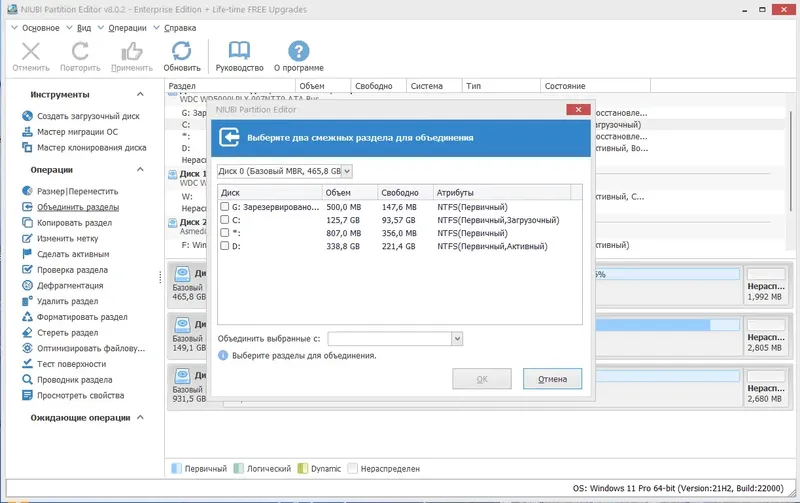The width and height of the screenshot is (800, 503).
Task: Click the Нераспределен white legend swatch
Action: point(352,468)
